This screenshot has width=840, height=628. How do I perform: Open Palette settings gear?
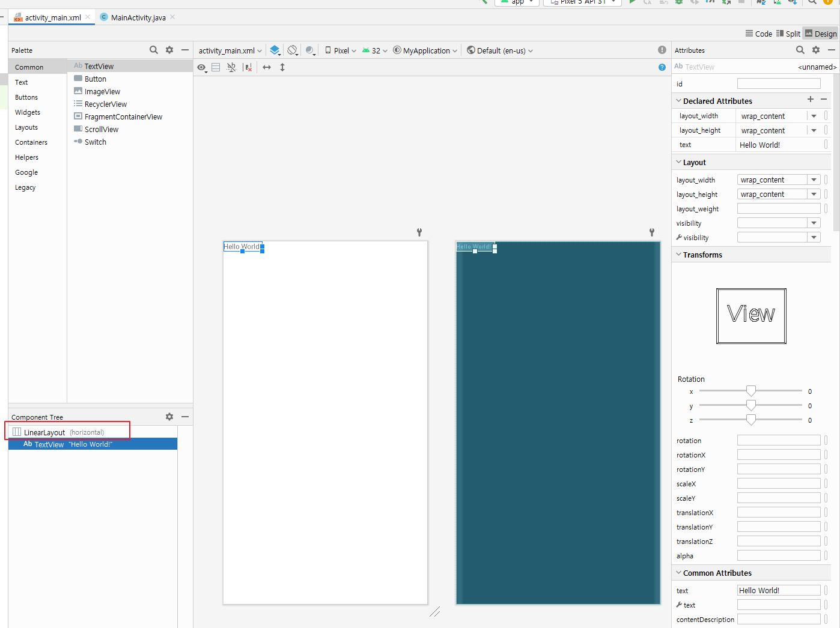[169, 50]
